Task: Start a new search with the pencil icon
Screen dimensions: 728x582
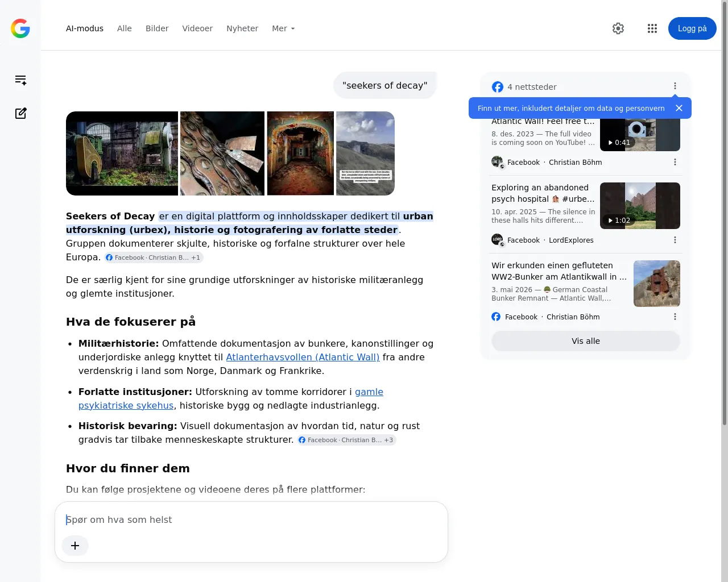Action: tap(20, 113)
